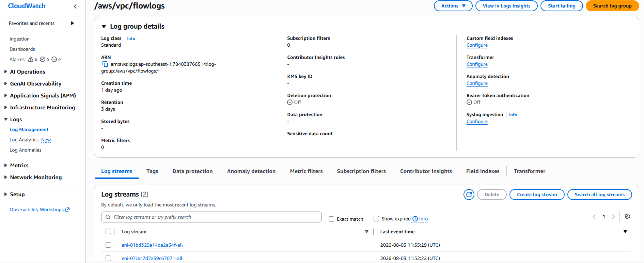The width and height of the screenshot is (644, 263).
Task: Open the Anomaly detection tab
Action: coord(251,171)
